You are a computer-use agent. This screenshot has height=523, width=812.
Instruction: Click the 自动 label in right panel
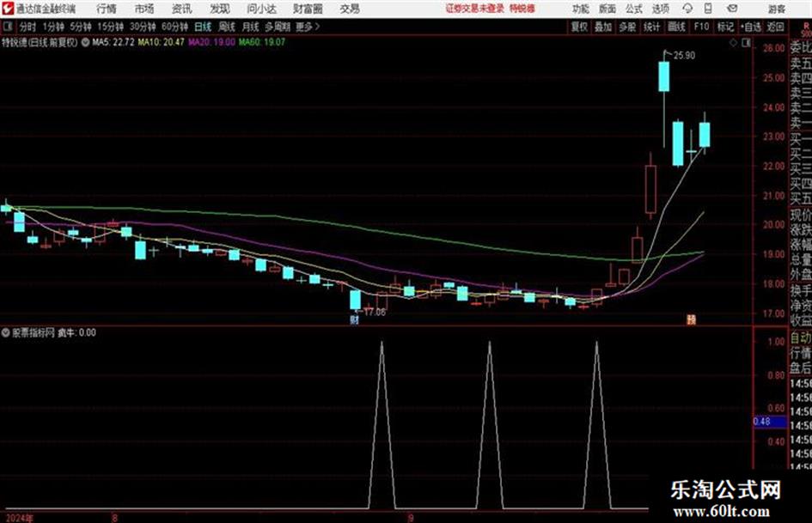click(801, 338)
